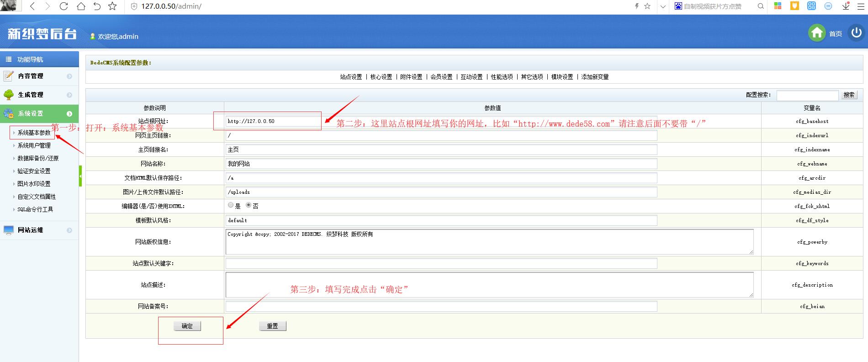Image resolution: width=868 pixels, height=362 pixels.
Task: Switch to the 核心设置 tab
Action: 381,77
